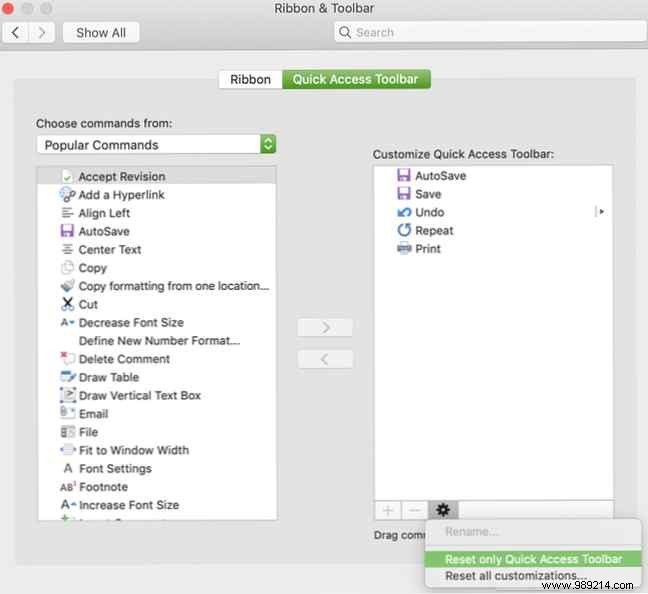
Task: Click the AutoSave icon in the Popular Commands list
Action: (67, 231)
